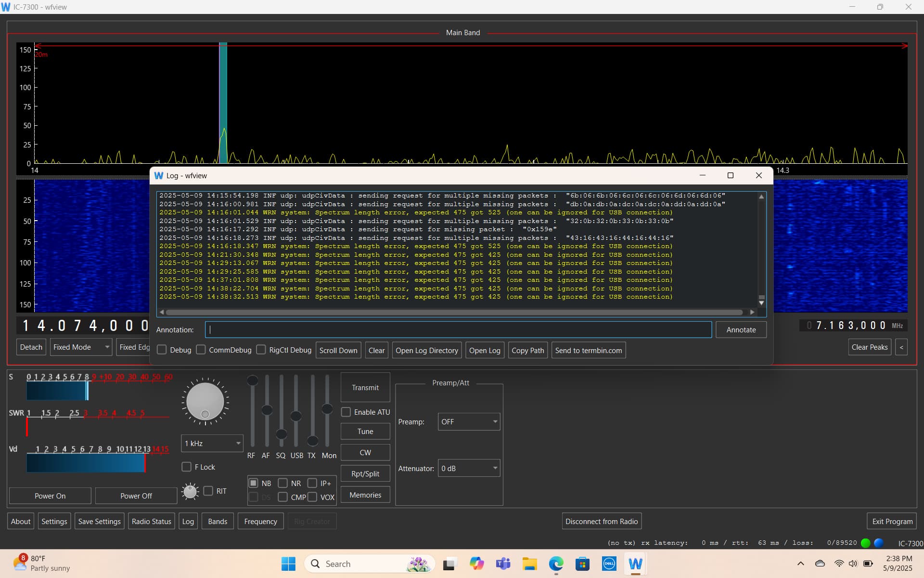The width and height of the screenshot is (924, 578).
Task: Launch Microsoft Edge browser icon
Action: pos(556,564)
